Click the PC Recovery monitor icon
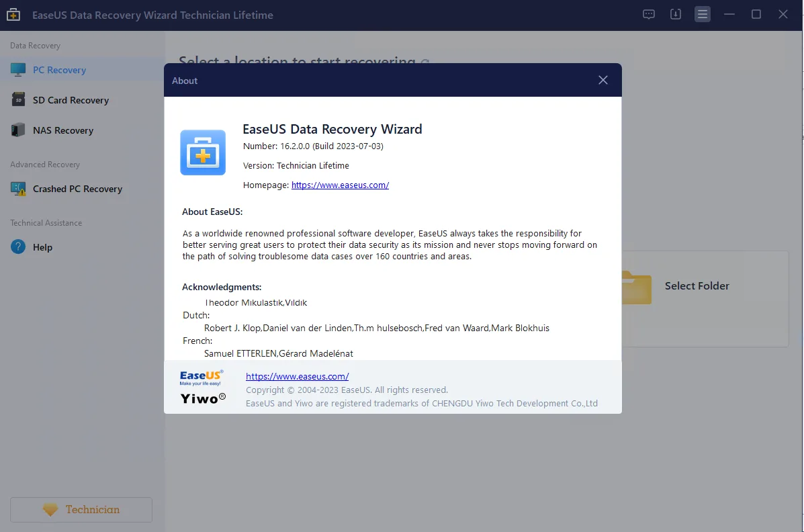The image size is (804, 532). [x=18, y=69]
